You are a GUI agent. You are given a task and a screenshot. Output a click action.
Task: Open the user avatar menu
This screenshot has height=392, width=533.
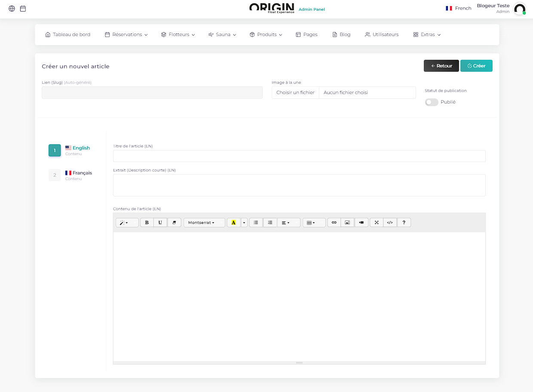click(x=520, y=9)
